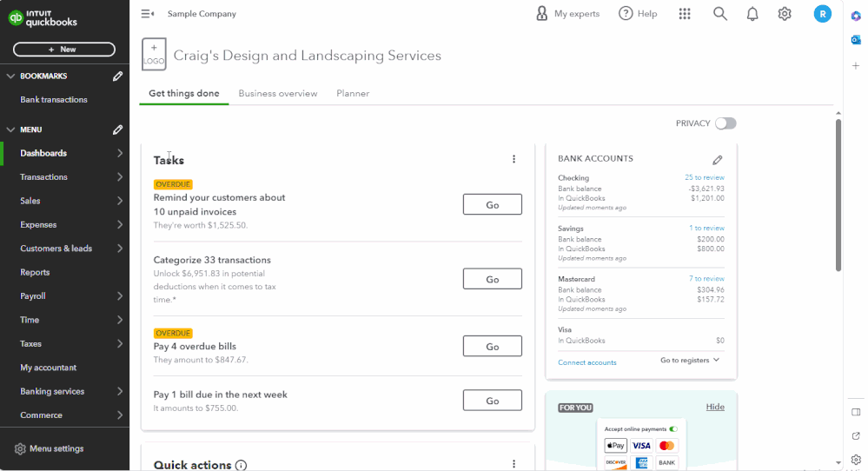Switch to the Business overview tab
Screen dimensions: 868x471
coord(278,94)
